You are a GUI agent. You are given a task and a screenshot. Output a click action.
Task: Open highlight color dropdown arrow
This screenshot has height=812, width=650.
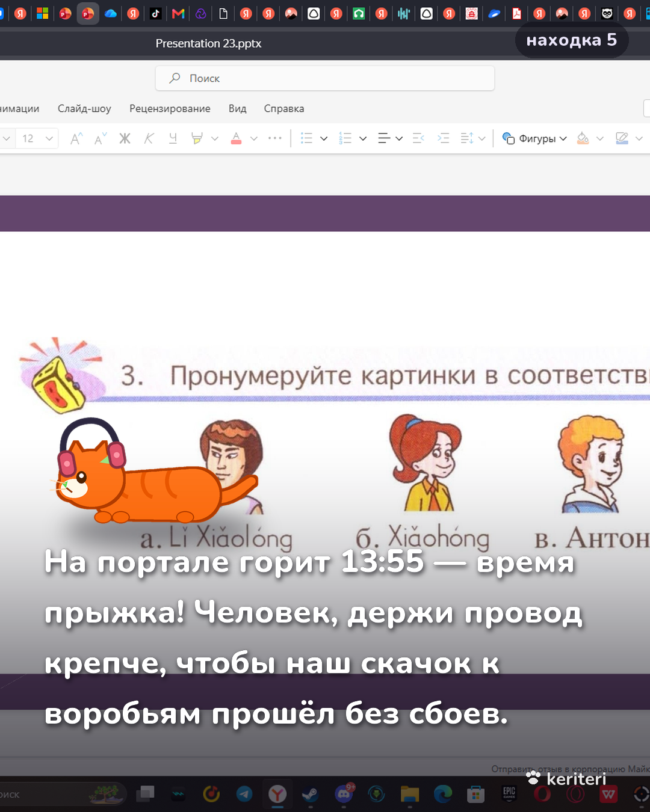(x=215, y=138)
